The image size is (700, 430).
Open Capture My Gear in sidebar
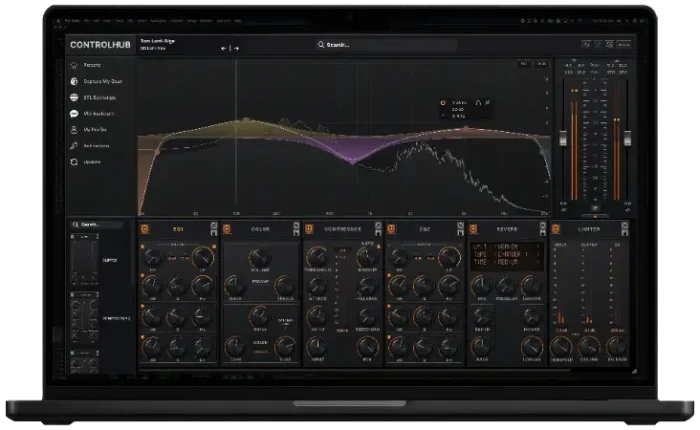pyautogui.click(x=104, y=81)
